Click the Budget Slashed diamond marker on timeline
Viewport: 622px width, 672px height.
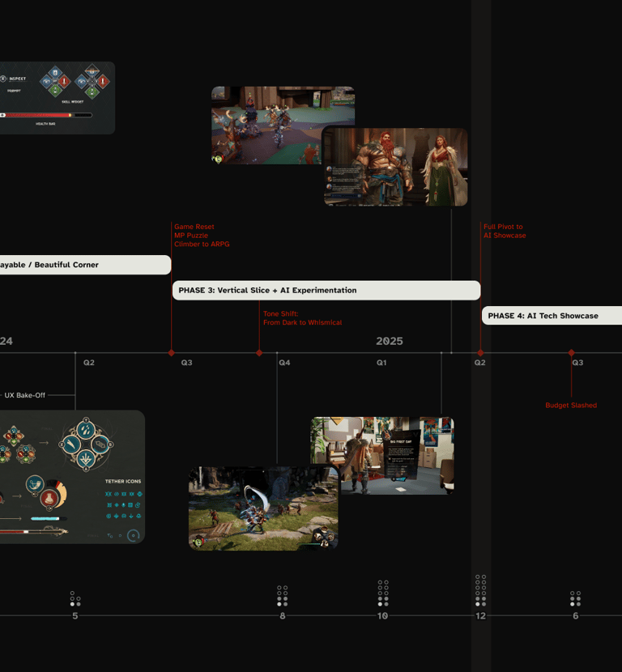point(572,353)
